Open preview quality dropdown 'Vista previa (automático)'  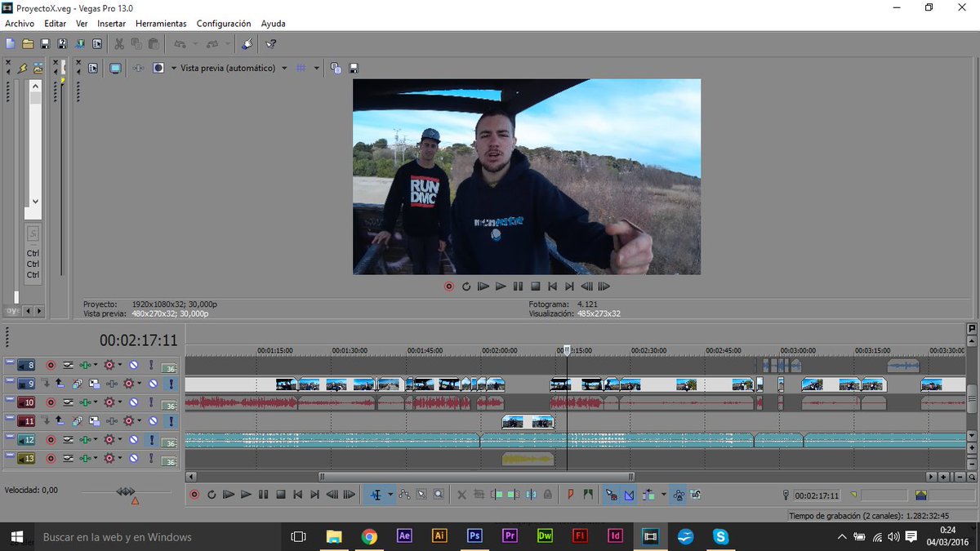click(x=234, y=69)
